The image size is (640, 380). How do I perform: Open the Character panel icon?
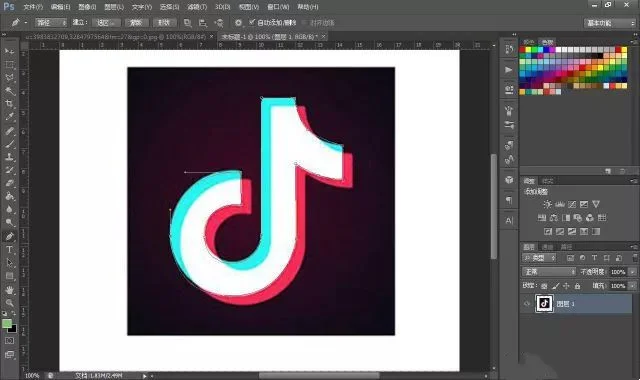pyautogui.click(x=509, y=221)
